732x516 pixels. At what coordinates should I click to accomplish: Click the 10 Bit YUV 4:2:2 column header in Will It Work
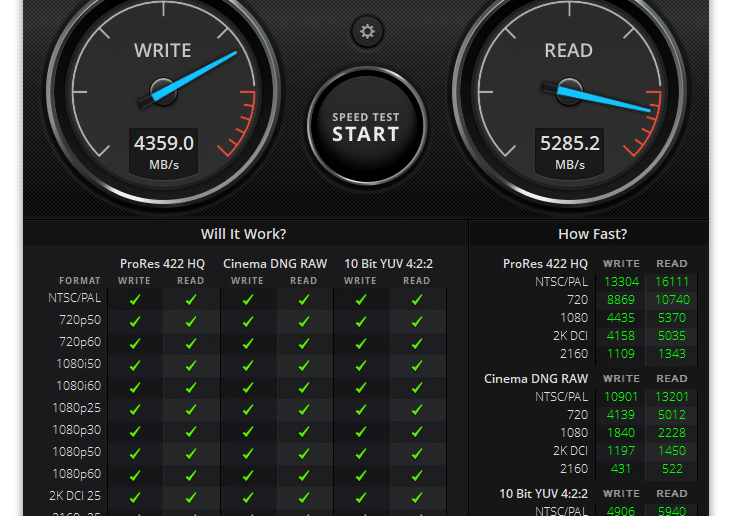coord(388,264)
